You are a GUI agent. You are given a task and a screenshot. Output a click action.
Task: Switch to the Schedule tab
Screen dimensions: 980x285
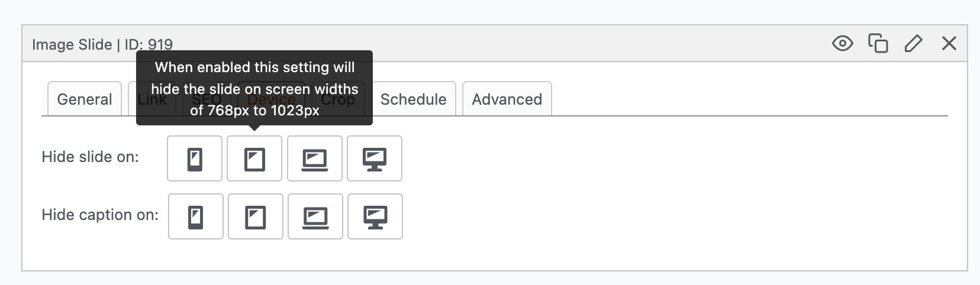pos(413,99)
